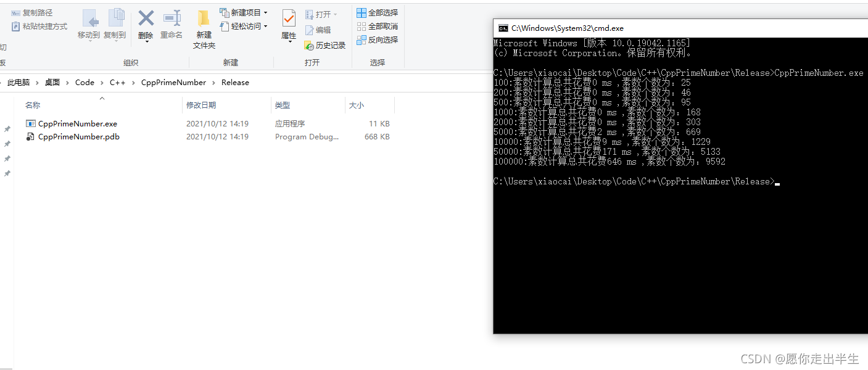Viewport: 868px width, 370px height.
Task: Click the 打开 (open) ribbon button
Action: 321,14
